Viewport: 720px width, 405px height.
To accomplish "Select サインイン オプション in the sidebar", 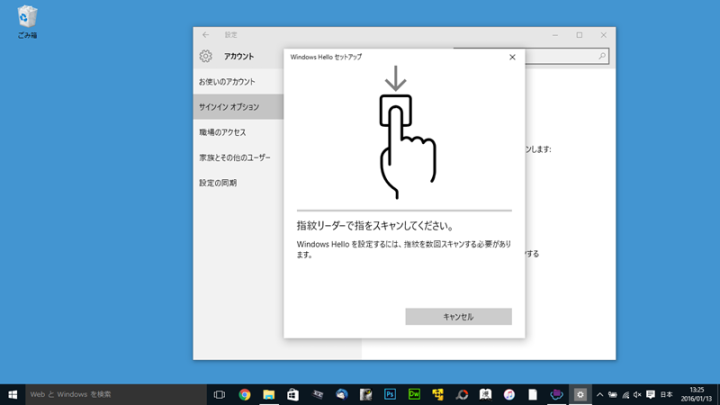I will click(x=229, y=107).
